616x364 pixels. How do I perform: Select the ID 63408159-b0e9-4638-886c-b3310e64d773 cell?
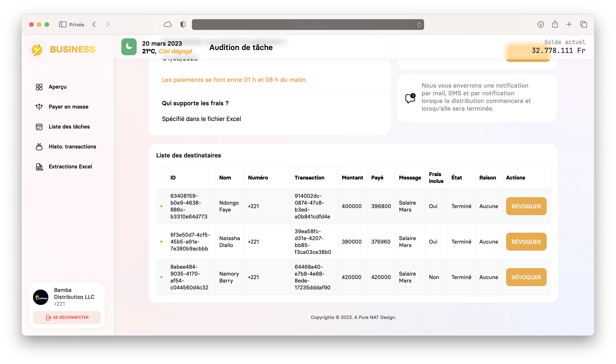point(191,206)
